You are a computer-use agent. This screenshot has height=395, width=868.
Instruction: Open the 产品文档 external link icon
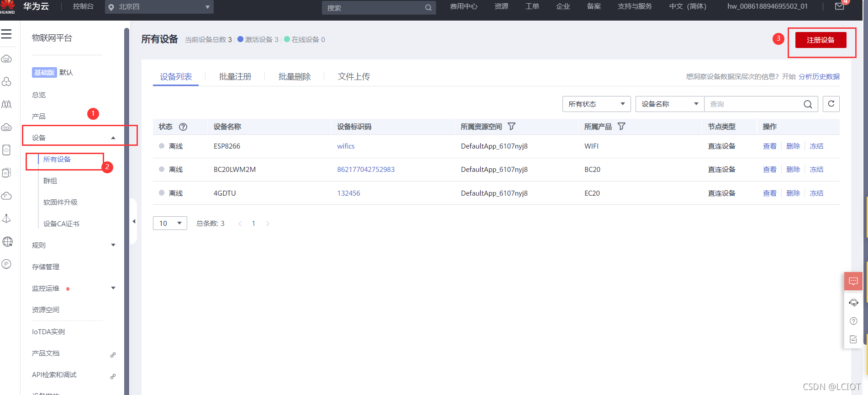coord(113,355)
